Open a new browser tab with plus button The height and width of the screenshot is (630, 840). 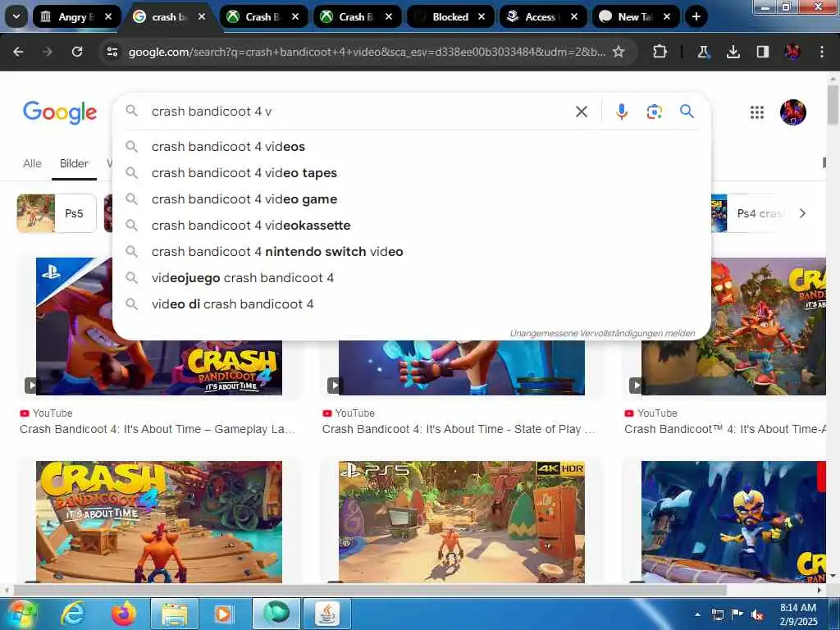tap(696, 16)
